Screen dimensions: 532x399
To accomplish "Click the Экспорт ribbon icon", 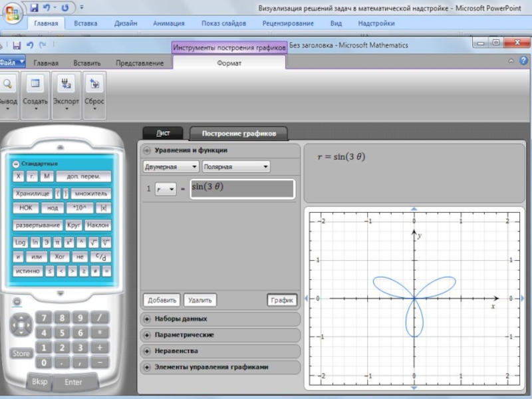I will coord(66,84).
